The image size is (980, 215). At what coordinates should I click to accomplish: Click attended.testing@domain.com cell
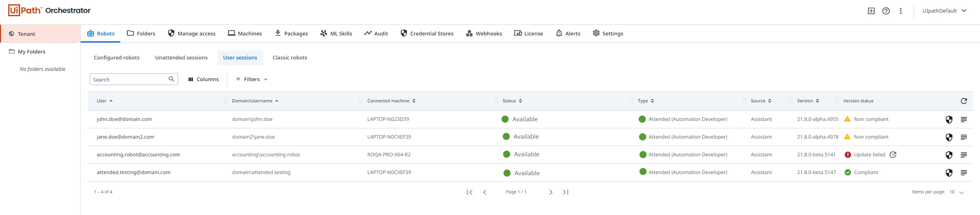click(134, 172)
